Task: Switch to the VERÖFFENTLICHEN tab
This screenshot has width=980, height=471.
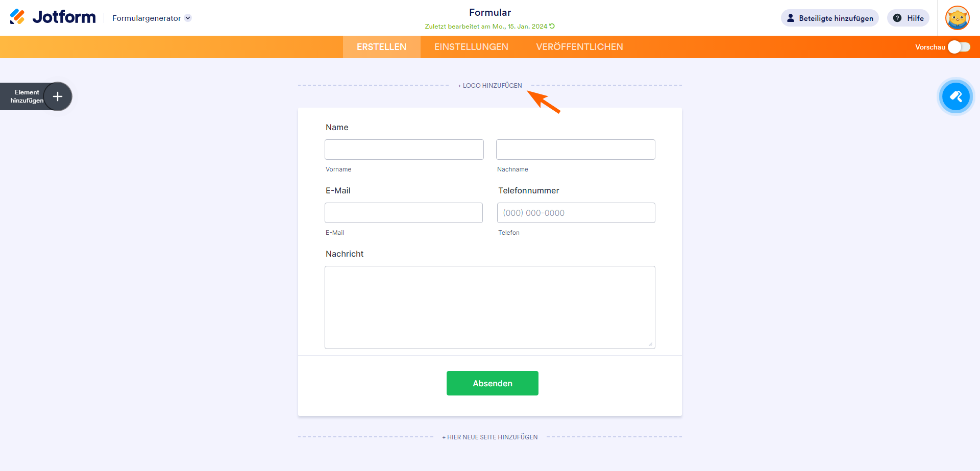Action: tap(579, 47)
